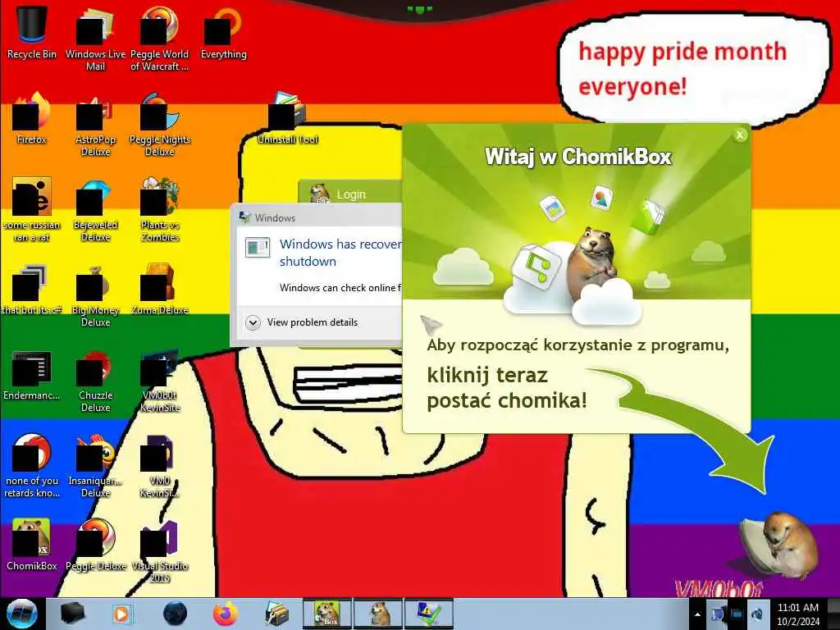Switch to the problem report taskbar button
This screenshot has height=630, width=840.
tap(428, 614)
